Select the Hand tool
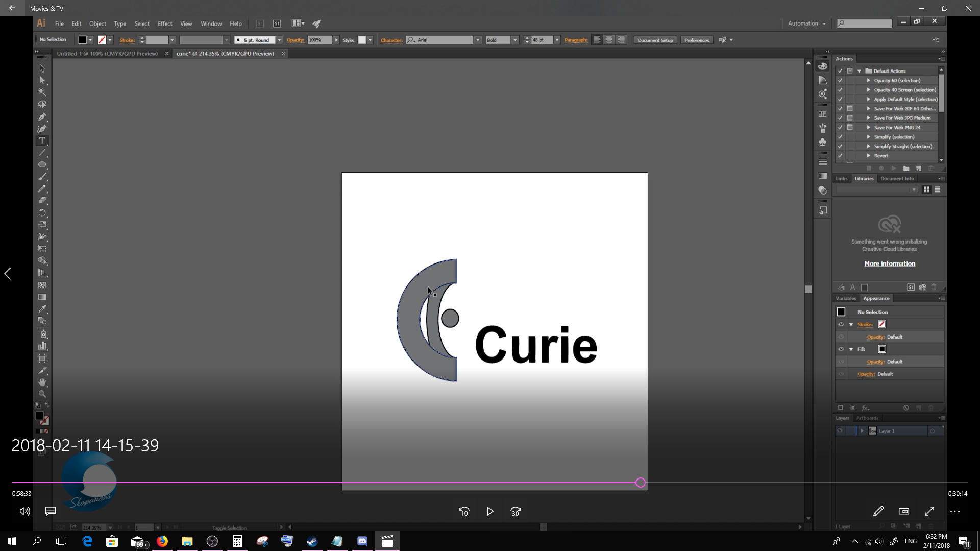Screen dimensions: 980x551 42,382
